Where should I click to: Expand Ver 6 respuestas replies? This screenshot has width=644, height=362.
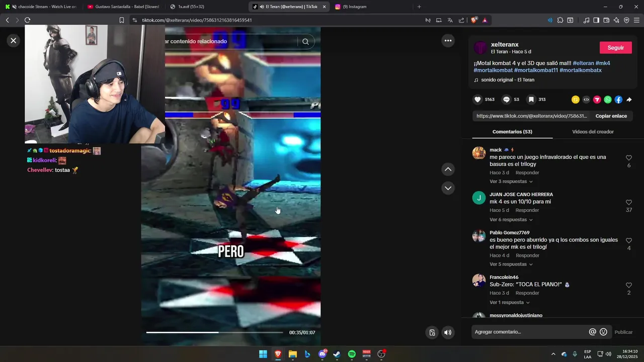coord(511,220)
